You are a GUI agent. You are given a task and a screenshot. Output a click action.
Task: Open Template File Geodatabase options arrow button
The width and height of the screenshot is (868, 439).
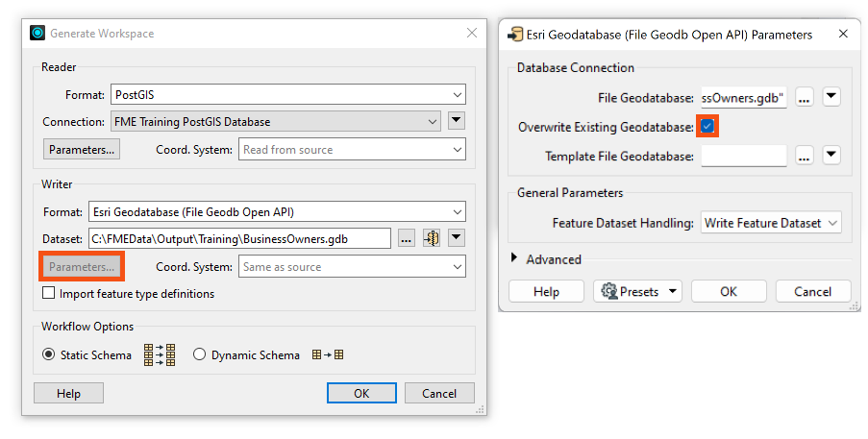tap(831, 156)
